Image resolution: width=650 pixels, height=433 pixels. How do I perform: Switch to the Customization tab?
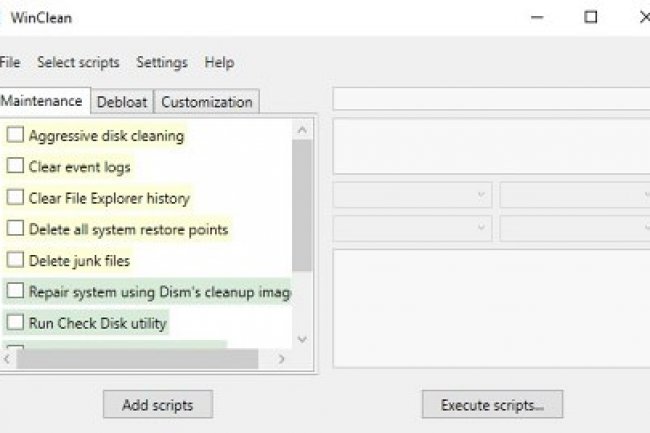tap(206, 102)
